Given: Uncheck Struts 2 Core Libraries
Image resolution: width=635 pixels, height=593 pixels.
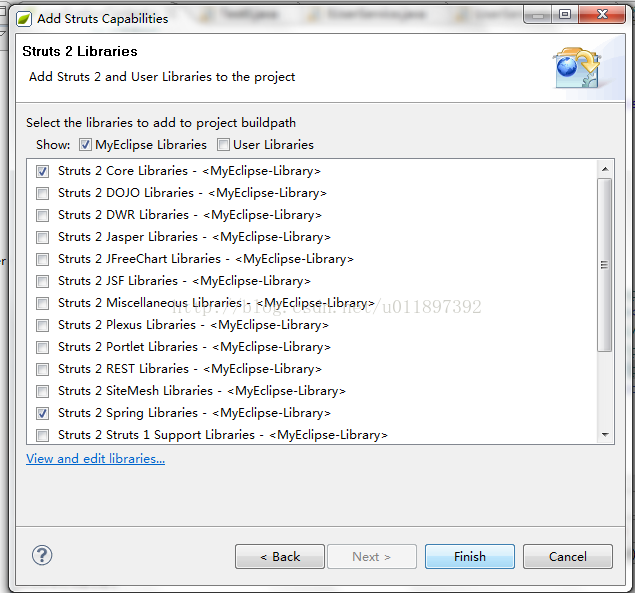Looking at the screenshot, I should pyautogui.click(x=43, y=171).
